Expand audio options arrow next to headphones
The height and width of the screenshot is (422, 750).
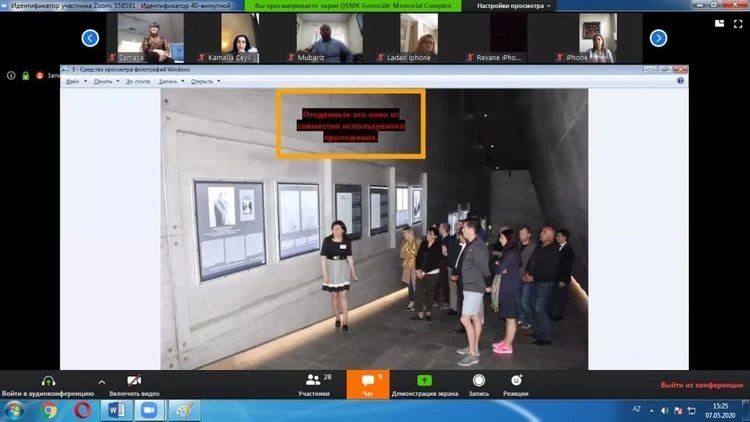101,381
